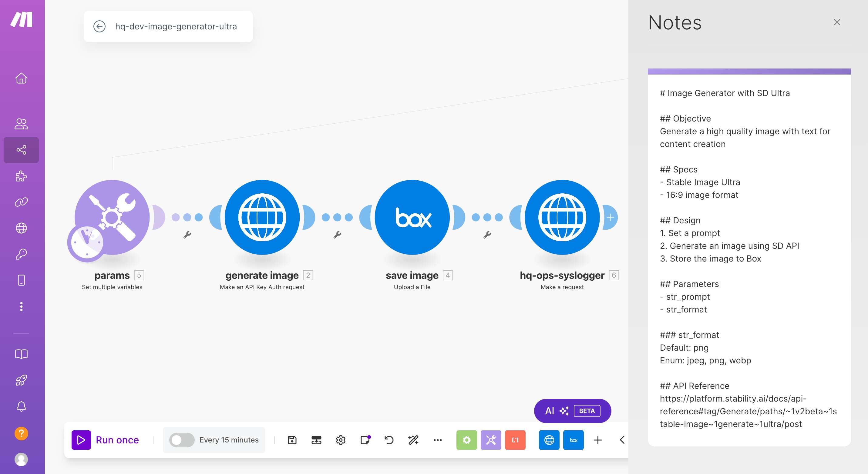Open the hq-ops-syslogger HTTP module
The width and height of the screenshot is (868, 474).
point(562,217)
